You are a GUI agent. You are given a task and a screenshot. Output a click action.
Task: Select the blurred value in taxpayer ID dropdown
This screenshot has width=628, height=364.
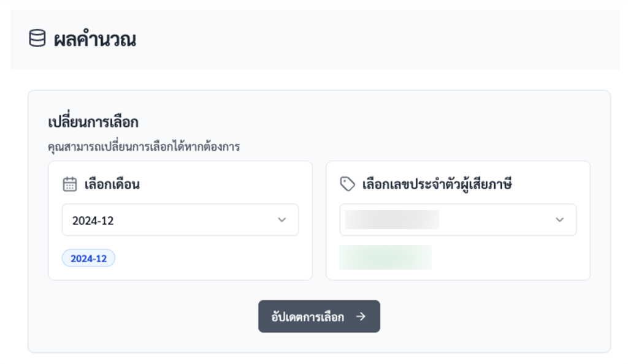(x=392, y=220)
